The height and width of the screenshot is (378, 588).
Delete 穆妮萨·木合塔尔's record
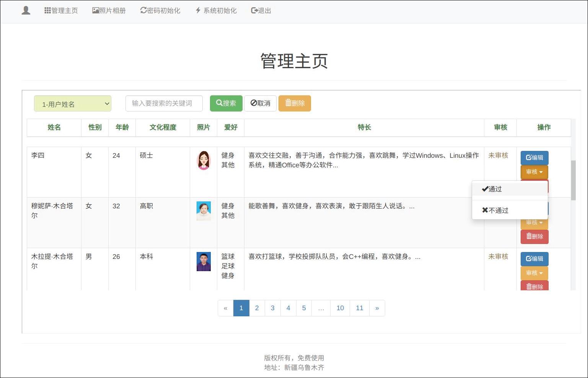coord(534,236)
